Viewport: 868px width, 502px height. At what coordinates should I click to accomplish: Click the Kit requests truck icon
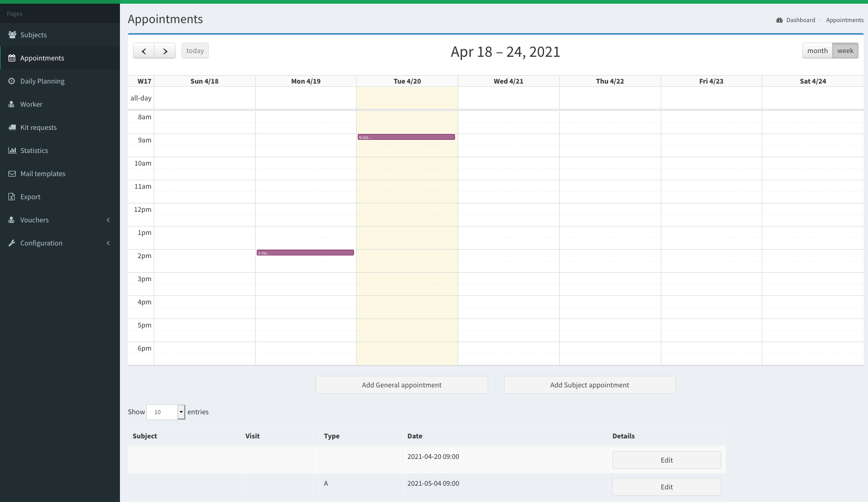[12, 127]
